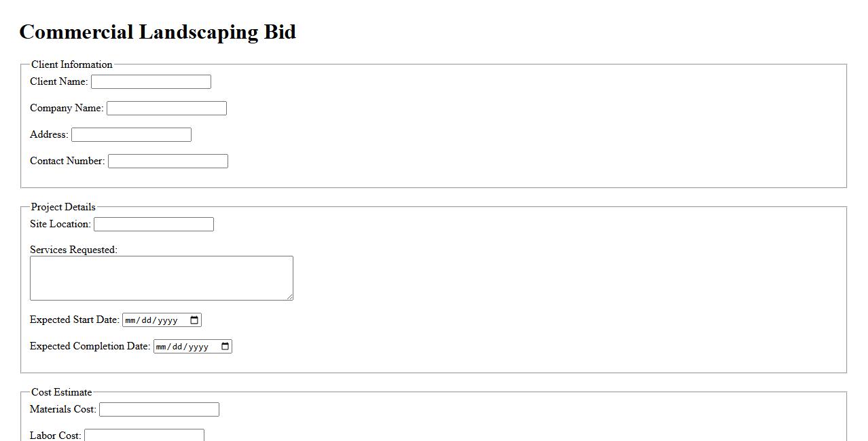This screenshot has width=868, height=441.
Task: Select the month segment of Expected Start Date
Action: tap(131, 320)
